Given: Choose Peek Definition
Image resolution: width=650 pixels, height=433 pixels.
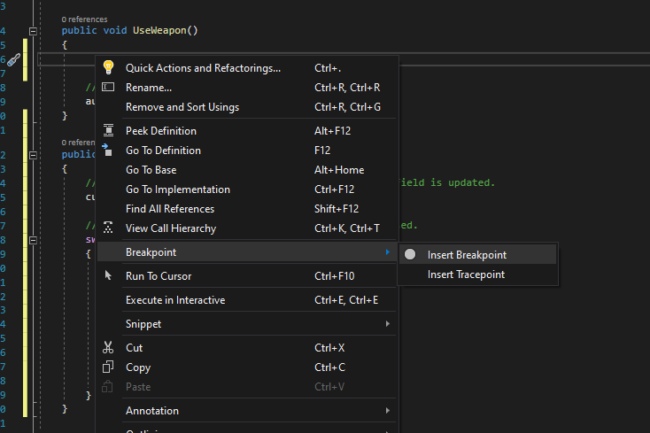Looking at the screenshot, I should click(247, 131).
